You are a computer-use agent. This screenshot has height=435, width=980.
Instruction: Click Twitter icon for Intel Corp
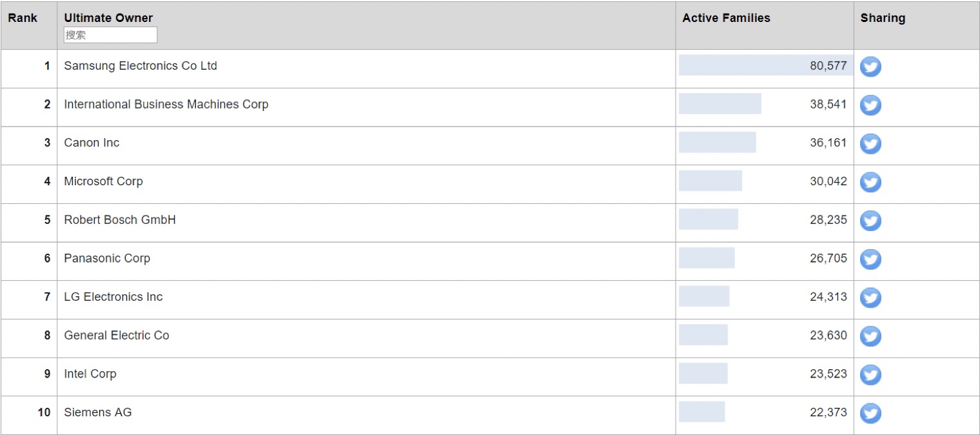click(x=870, y=374)
